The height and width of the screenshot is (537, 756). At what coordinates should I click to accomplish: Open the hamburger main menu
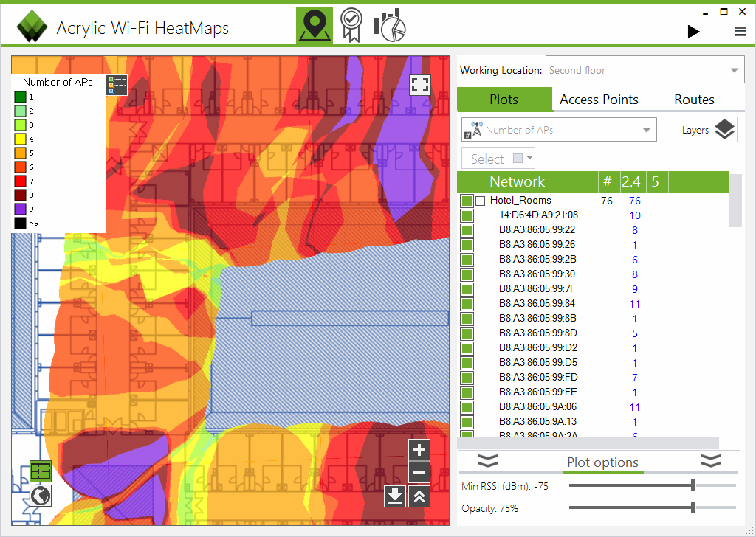740,32
